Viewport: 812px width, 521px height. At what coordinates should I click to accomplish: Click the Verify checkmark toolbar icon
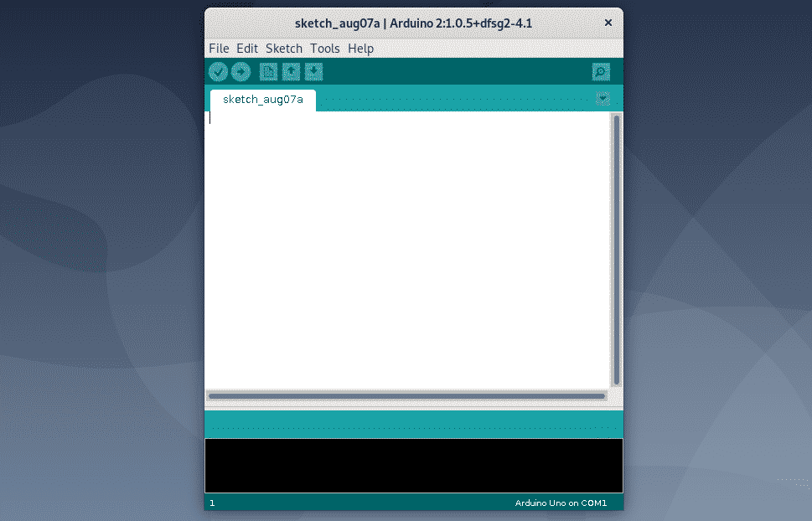(218, 71)
